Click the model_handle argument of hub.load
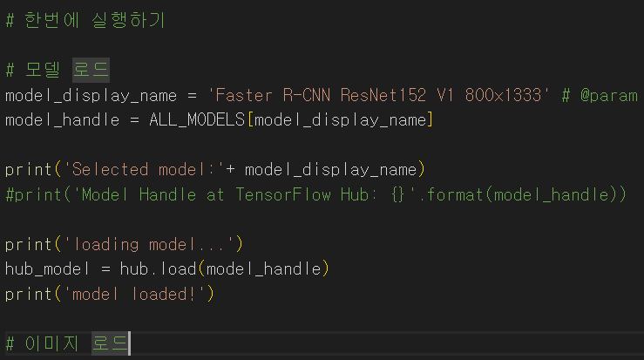The height and width of the screenshot is (360, 644). click(263, 269)
